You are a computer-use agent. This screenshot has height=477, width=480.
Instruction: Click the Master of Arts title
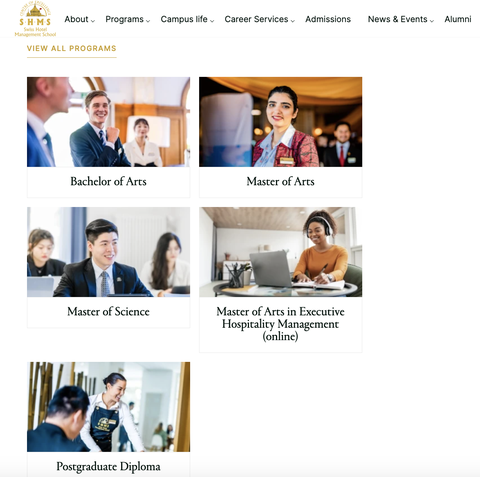(280, 181)
